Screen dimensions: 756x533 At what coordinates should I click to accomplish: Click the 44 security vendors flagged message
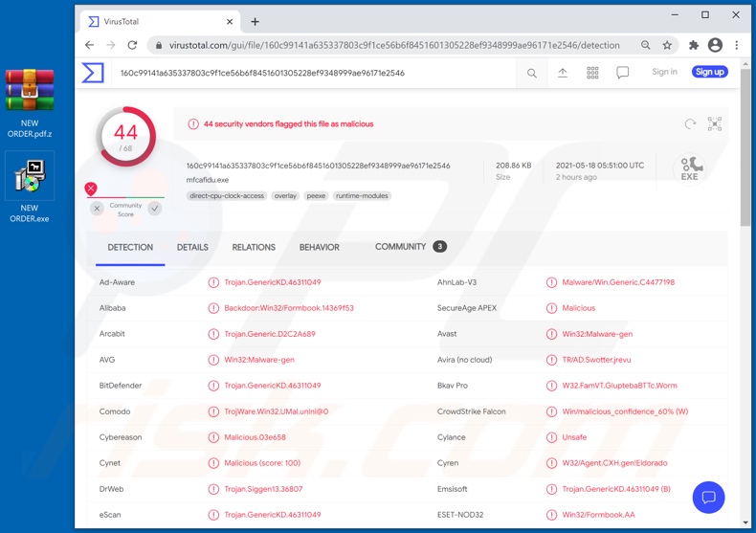(288, 123)
